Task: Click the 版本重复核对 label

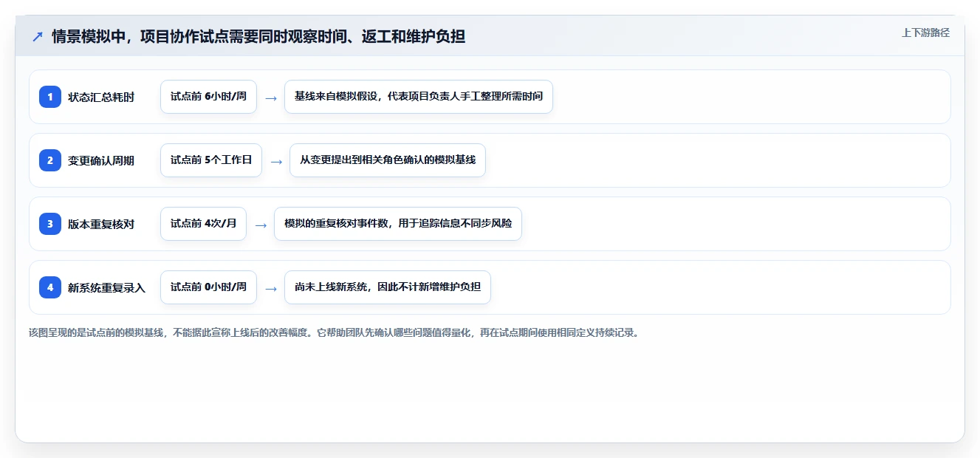Action: tap(101, 224)
